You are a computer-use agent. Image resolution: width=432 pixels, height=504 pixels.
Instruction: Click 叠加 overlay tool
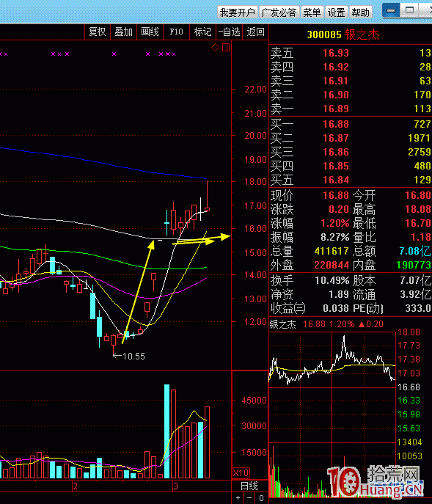[x=123, y=32]
